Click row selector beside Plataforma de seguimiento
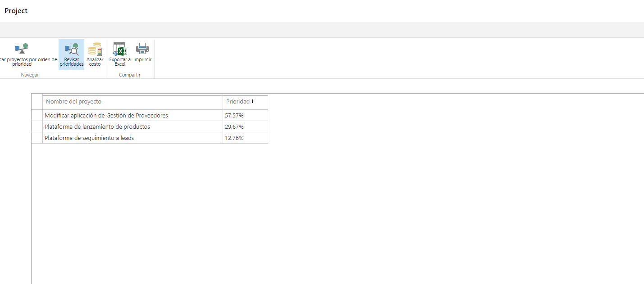The height and width of the screenshot is (284, 644). coord(37,138)
